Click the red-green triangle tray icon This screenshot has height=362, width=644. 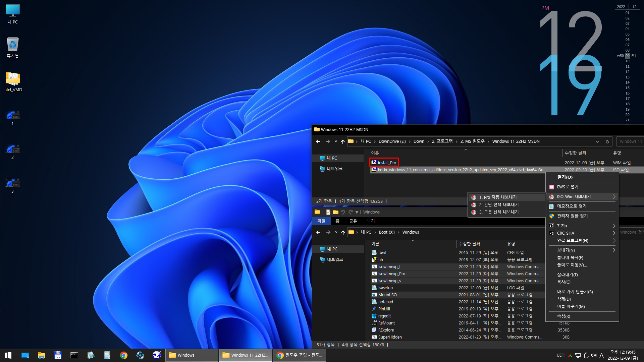coord(570,355)
